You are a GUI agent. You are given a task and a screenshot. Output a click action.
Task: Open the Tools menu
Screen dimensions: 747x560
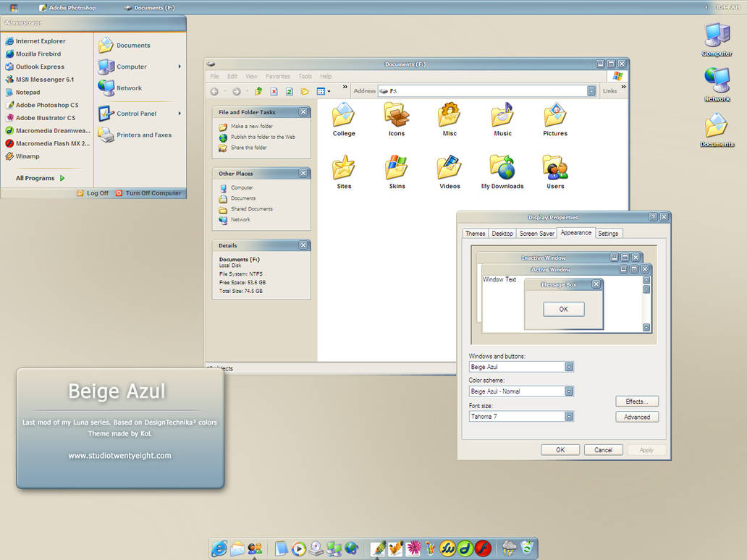tap(305, 76)
